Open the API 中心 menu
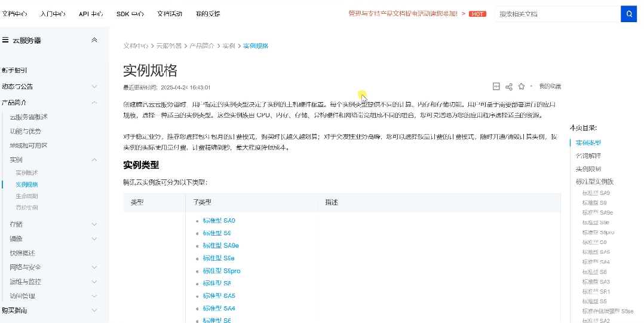Image resolution: width=644 pixels, height=323 pixels. click(91, 14)
